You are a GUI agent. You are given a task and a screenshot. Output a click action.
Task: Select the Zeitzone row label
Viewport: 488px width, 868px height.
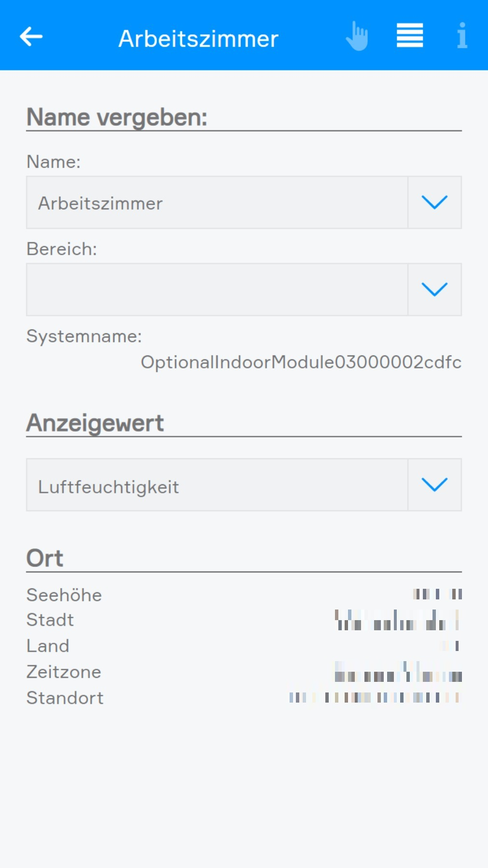tap(64, 672)
